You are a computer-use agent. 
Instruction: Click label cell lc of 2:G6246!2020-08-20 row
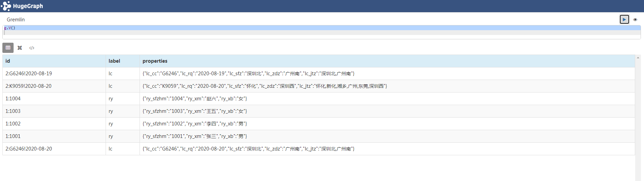click(123, 149)
